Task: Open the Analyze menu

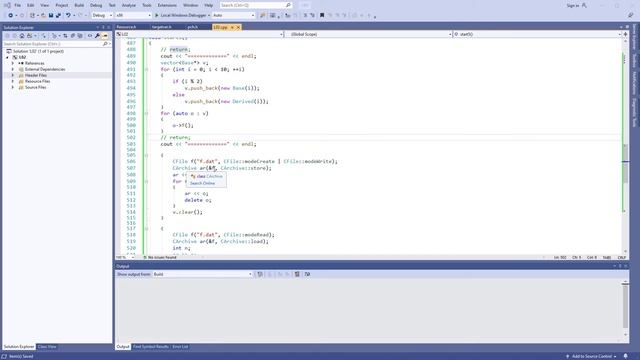Action: (129, 5)
